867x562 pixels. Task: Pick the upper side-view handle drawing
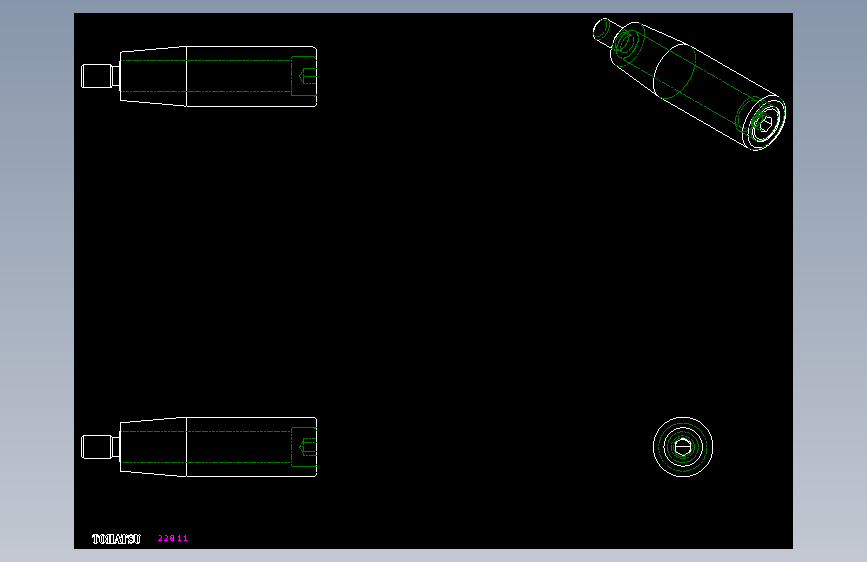coord(199,76)
